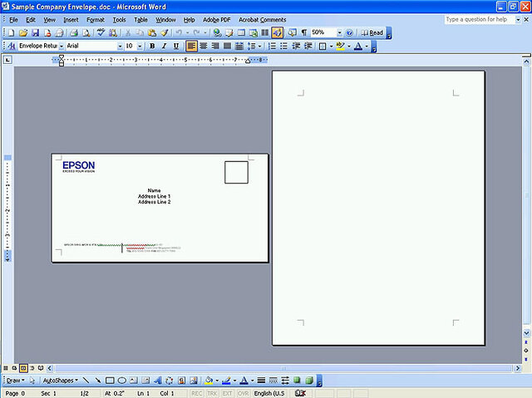Run Spelling and Grammar check
This screenshot has height=398, width=532.
click(101, 33)
